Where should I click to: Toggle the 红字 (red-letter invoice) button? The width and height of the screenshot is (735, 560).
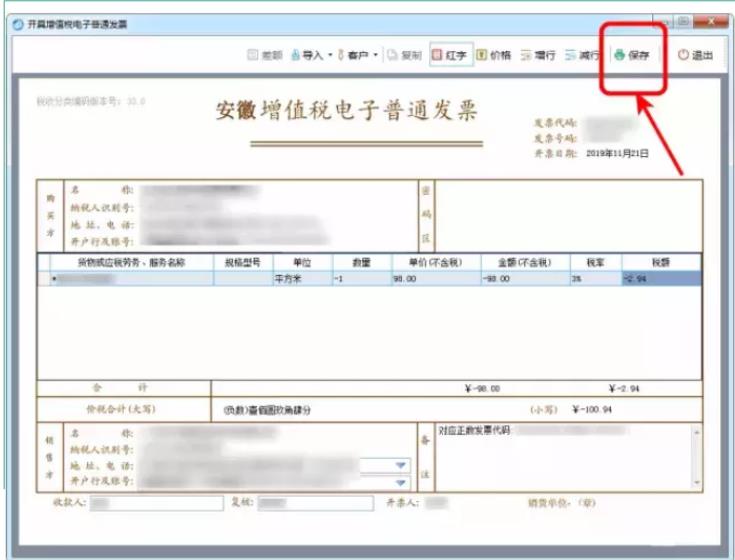(x=450, y=56)
